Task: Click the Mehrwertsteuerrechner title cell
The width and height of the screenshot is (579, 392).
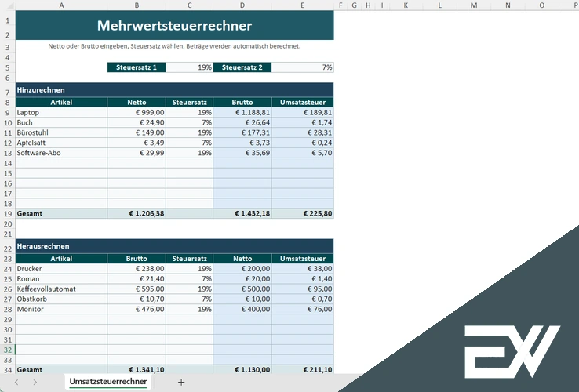Action: pyautogui.click(x=175, y=25)
